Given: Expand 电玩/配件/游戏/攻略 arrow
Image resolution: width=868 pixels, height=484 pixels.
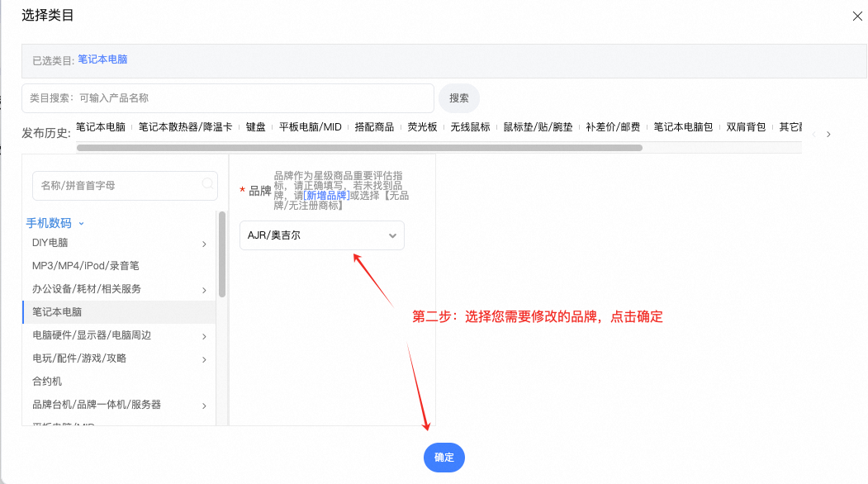Looking at the screenshot, I should (204, 359).
